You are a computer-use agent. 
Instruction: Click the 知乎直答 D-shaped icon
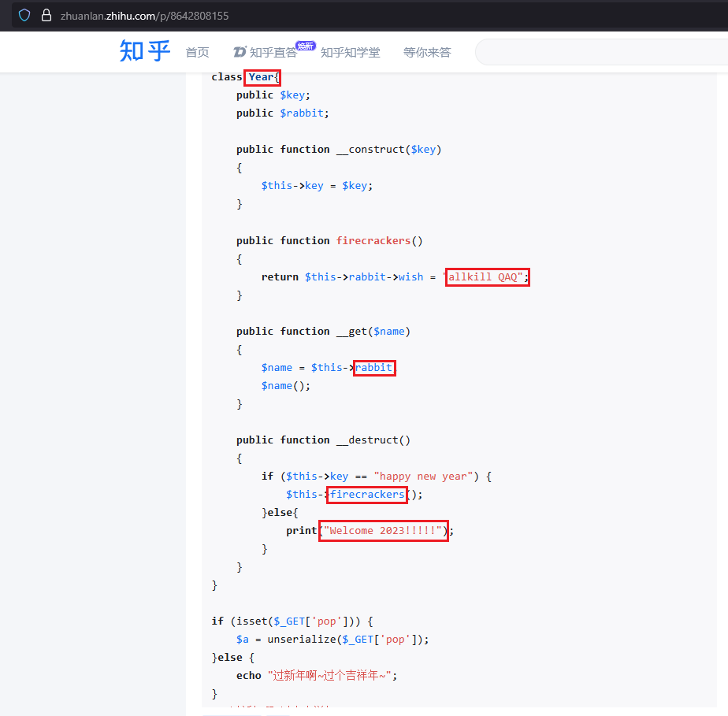click(240, 52)
